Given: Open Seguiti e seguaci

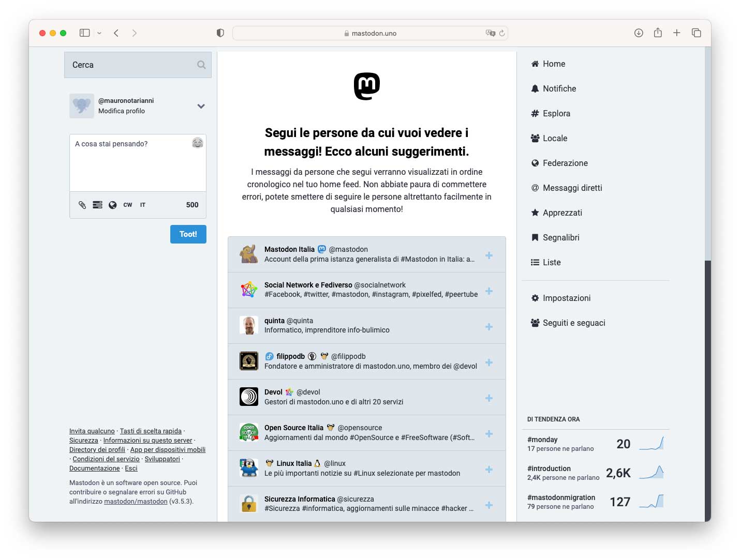Looking at the screenshot, I should tap(568, 323).
